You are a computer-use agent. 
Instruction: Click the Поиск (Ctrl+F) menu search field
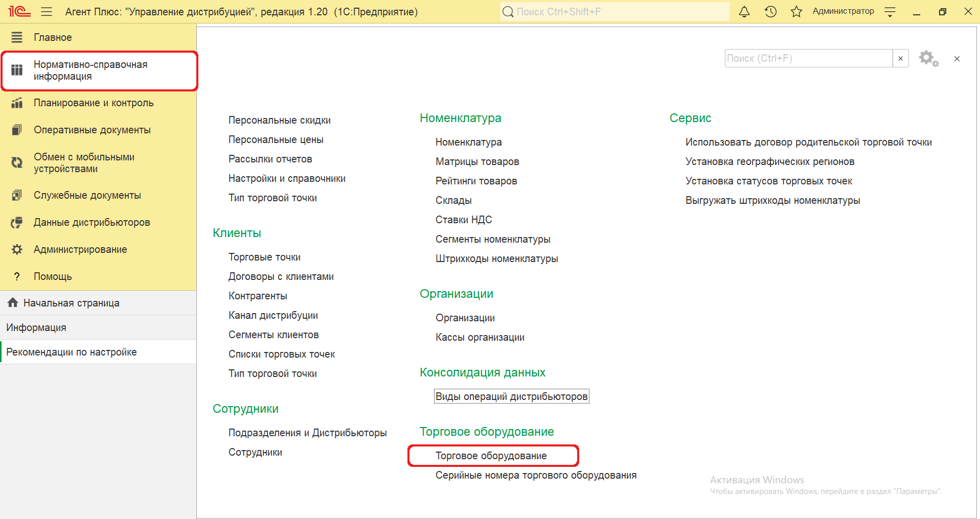coord(808,59)
